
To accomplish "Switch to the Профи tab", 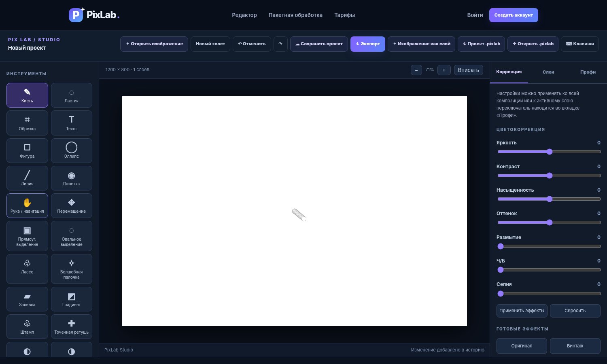I will point(588,72).
